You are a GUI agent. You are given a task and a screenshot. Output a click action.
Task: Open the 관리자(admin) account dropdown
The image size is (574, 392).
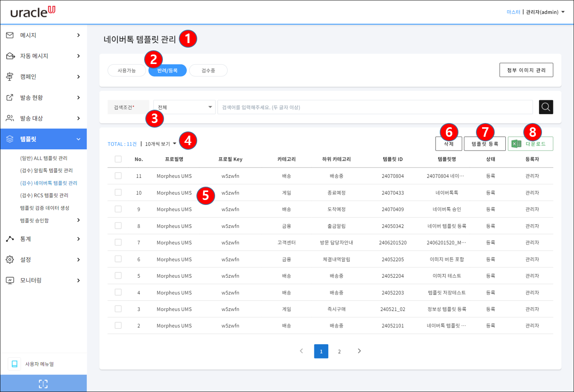point(545,12)
